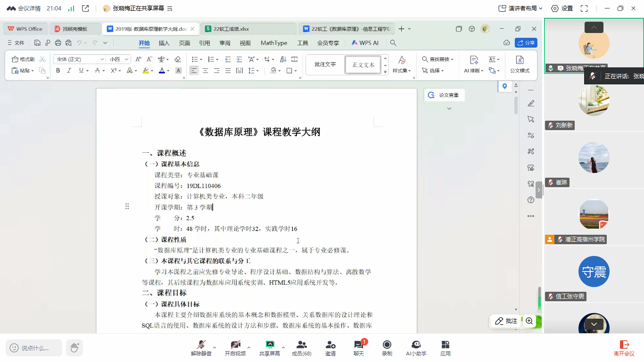The image size is (644, 362).
Task: Open the 成员(68) members list
Action: 301,348
